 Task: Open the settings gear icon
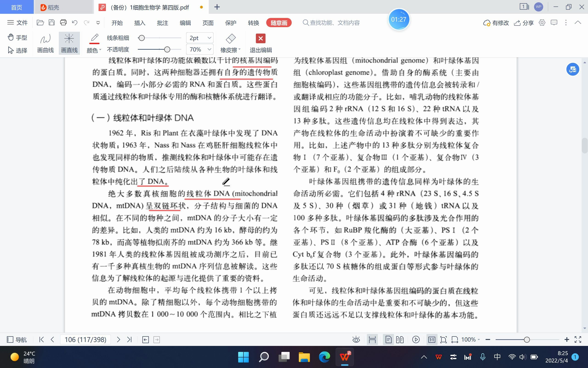pyautogui.click(x=542, y=23)
